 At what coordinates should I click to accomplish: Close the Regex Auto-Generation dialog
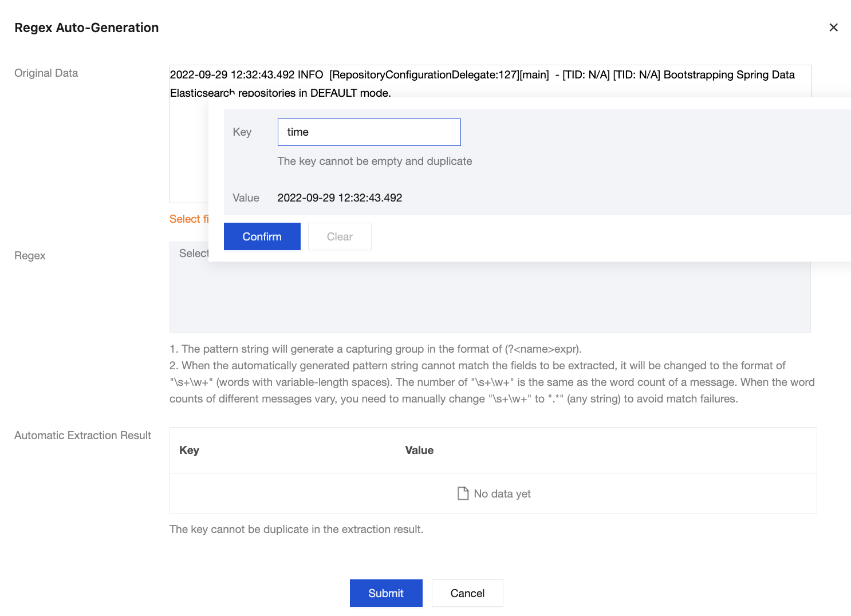point(833,27)
